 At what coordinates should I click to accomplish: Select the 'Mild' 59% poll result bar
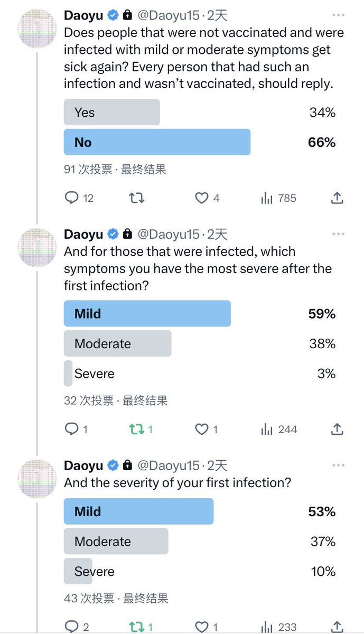[147, 314]
